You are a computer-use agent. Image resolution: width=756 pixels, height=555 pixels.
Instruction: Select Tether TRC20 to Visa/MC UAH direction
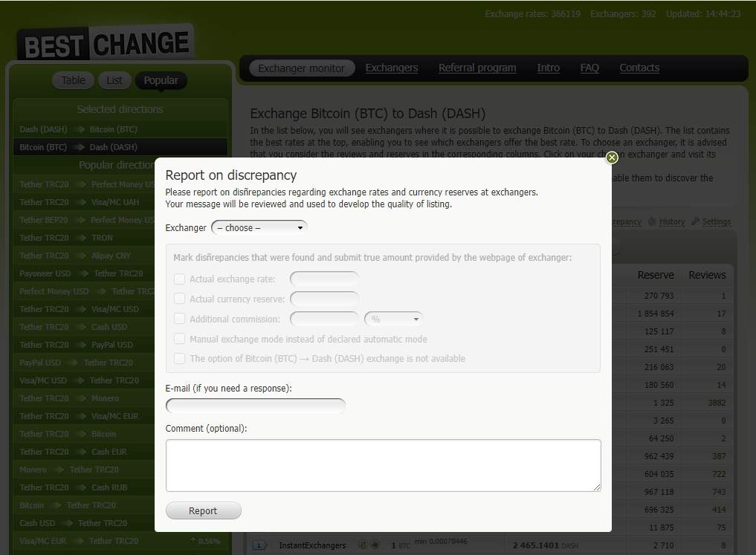(x=85, y=202)
